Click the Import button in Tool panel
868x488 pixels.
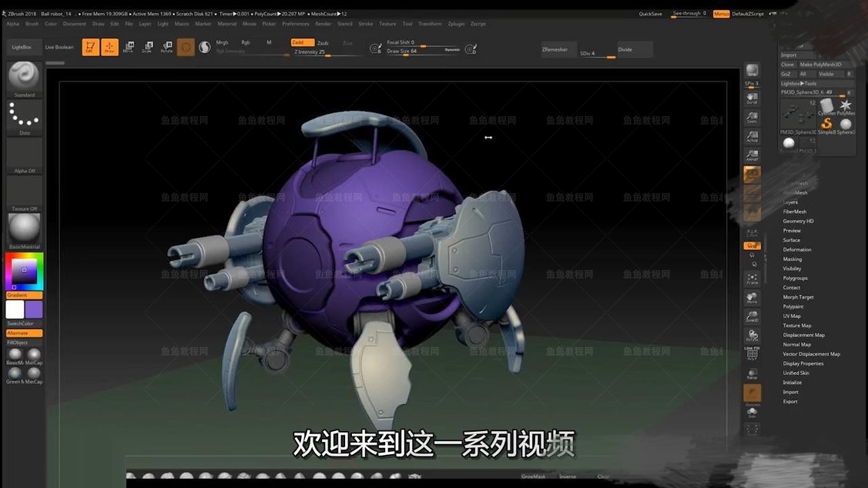click(798, 55)
